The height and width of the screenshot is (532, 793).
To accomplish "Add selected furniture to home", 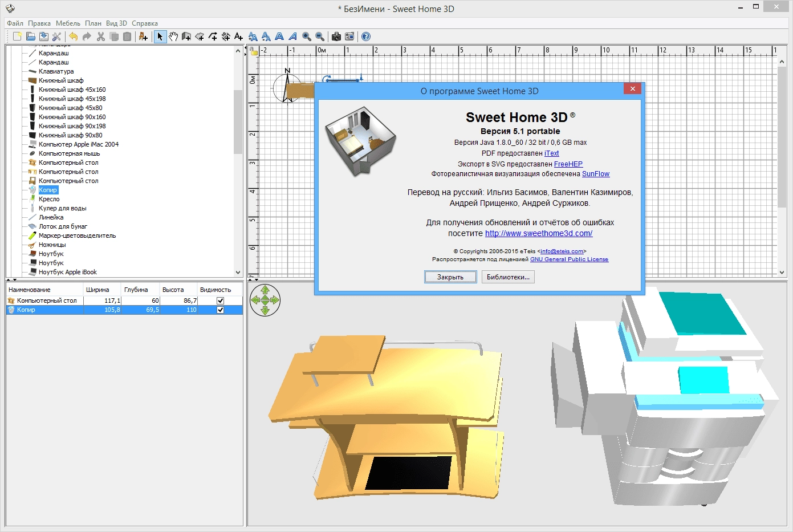I will 143,36.
